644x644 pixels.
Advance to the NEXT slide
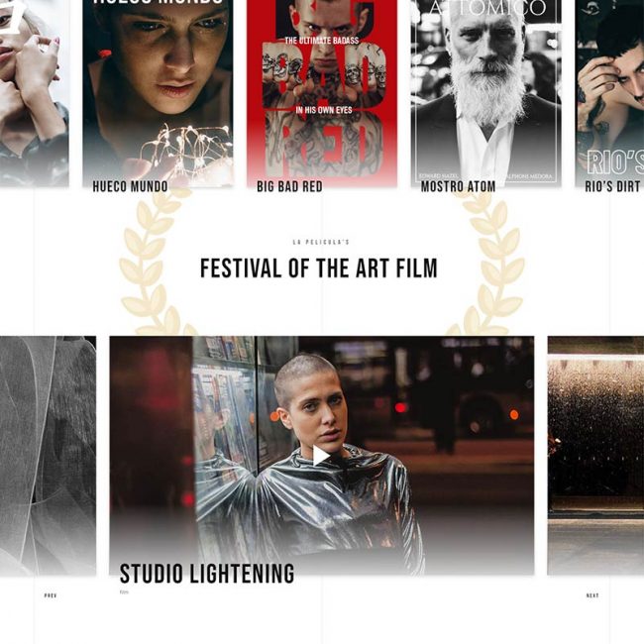pyautogui.click(x=592, y=595)
